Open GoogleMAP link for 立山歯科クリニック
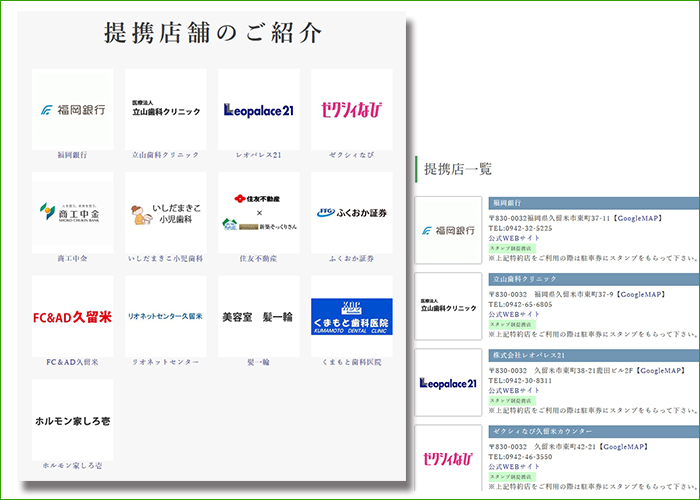The height and width of the screenshot is (500, 700). pyautogui.click(x=641, y=295)
